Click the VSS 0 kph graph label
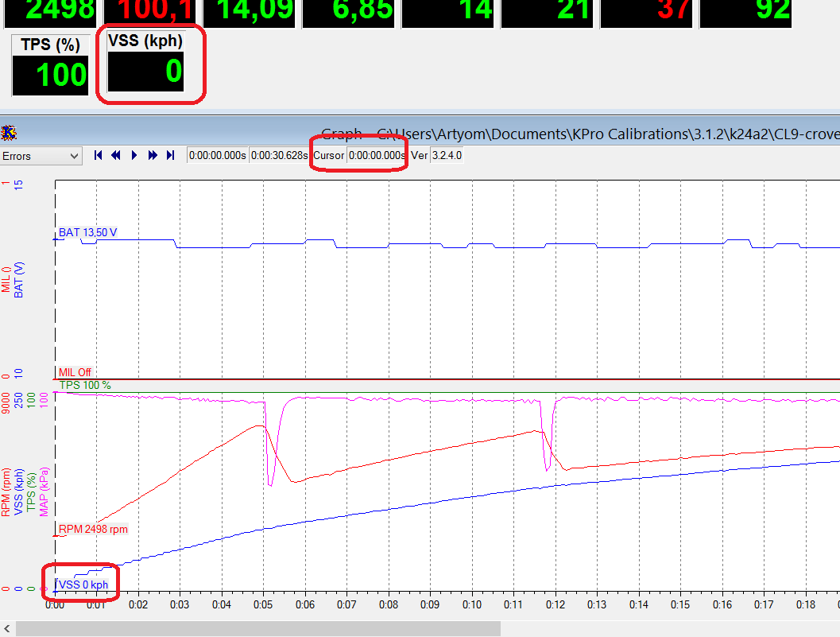Screen dimensions: 840x637 83,585
